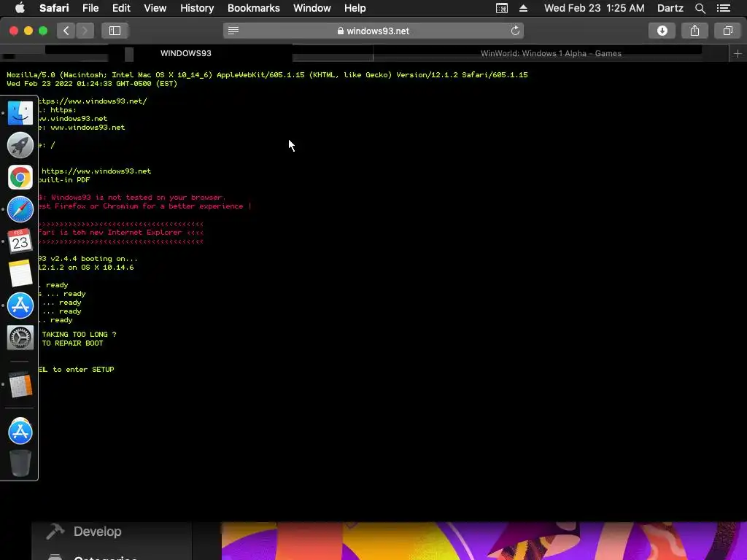Click Develop in the App Store window

pos(97,532)
